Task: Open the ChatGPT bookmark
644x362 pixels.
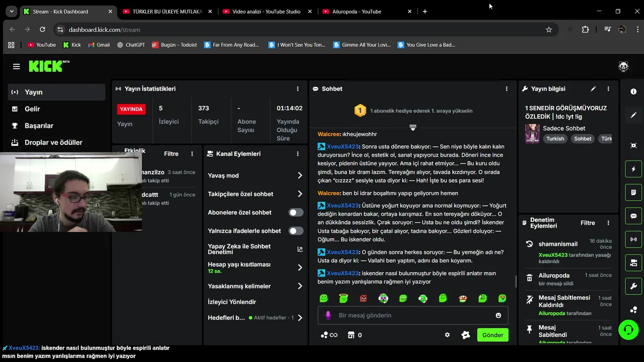Action: pyautogui.click(x=131, y=45)
